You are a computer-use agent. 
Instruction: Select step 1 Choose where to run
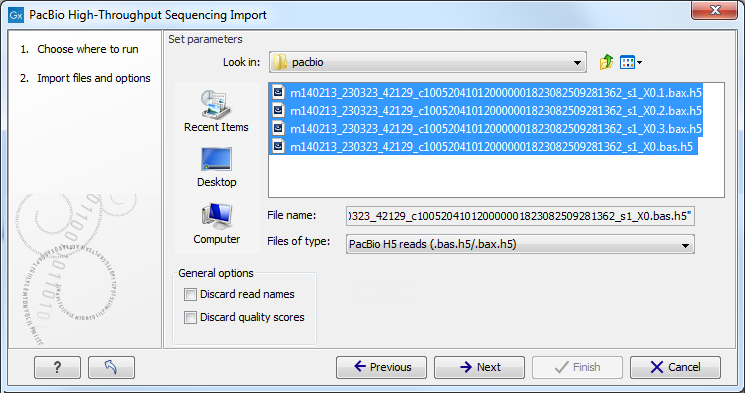pos(79,49)
